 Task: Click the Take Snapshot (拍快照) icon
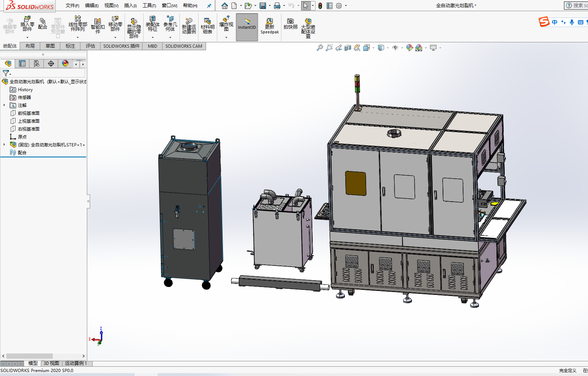click(290, 24)
